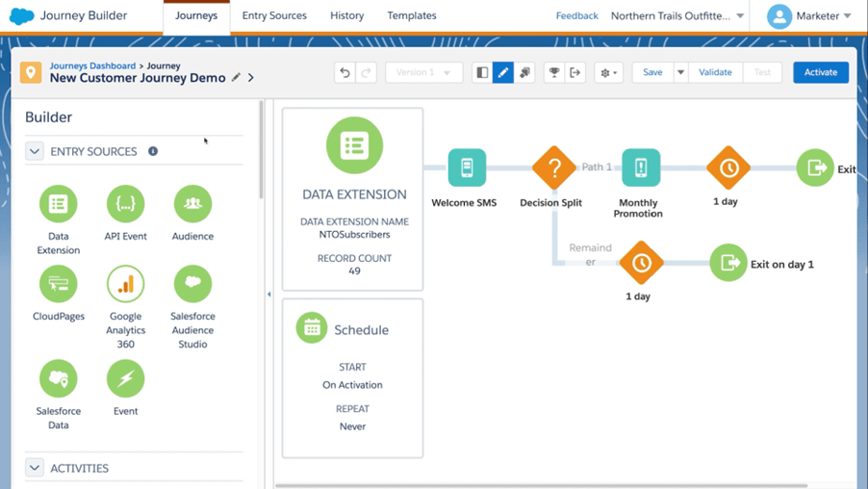868x489 pixels.
Task: Open the Welcome SMS activity
Action: point(467,167)
